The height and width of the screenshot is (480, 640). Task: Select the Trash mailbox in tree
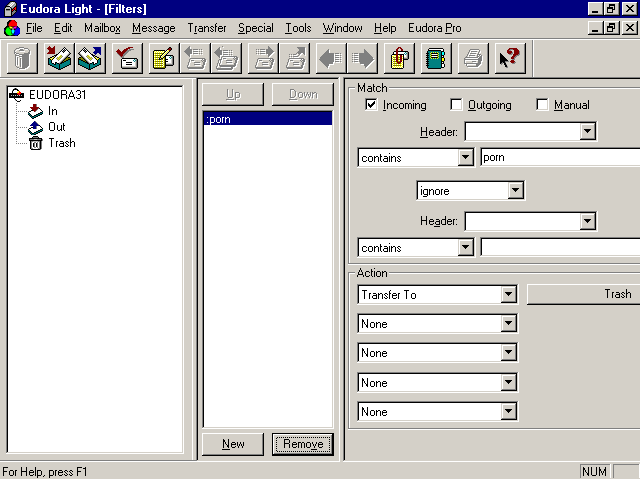click(62, 143)
